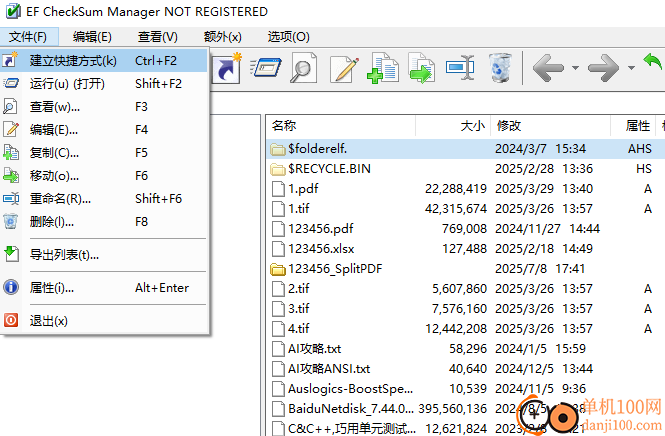Sort by the 名称 column header
665x436 pixels.
point(341,126)
